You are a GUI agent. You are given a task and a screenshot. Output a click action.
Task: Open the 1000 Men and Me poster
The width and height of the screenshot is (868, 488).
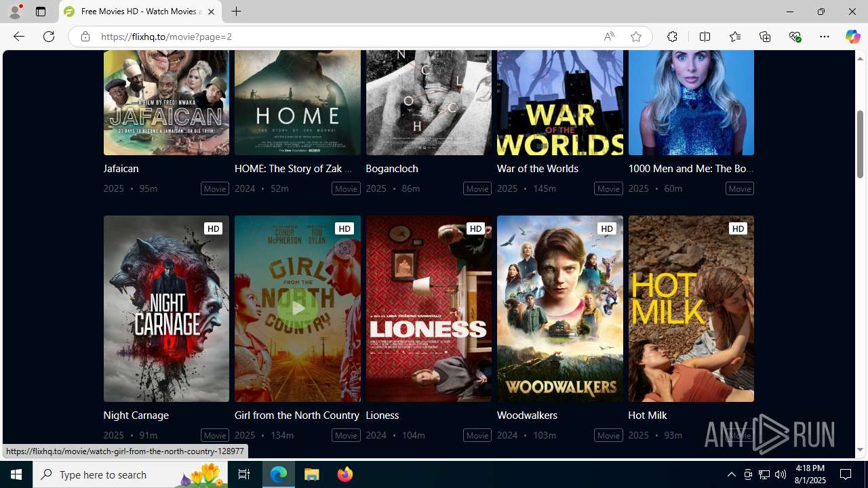click(691, 103)
